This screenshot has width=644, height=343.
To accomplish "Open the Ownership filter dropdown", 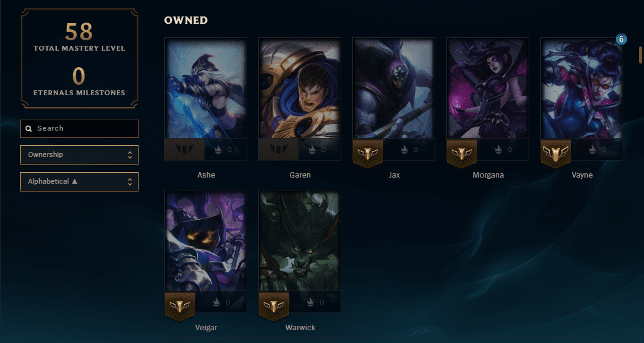I will [79, 155].
